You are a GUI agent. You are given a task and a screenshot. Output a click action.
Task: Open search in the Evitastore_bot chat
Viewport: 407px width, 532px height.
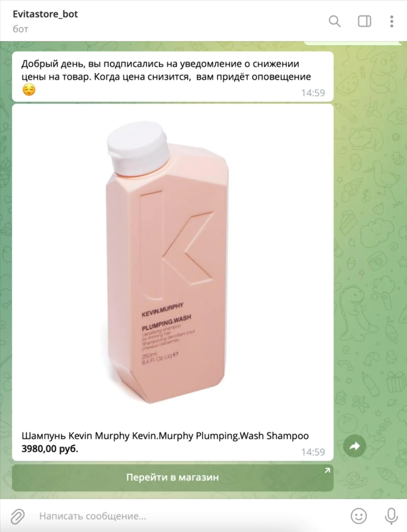[x=335, y=21]
